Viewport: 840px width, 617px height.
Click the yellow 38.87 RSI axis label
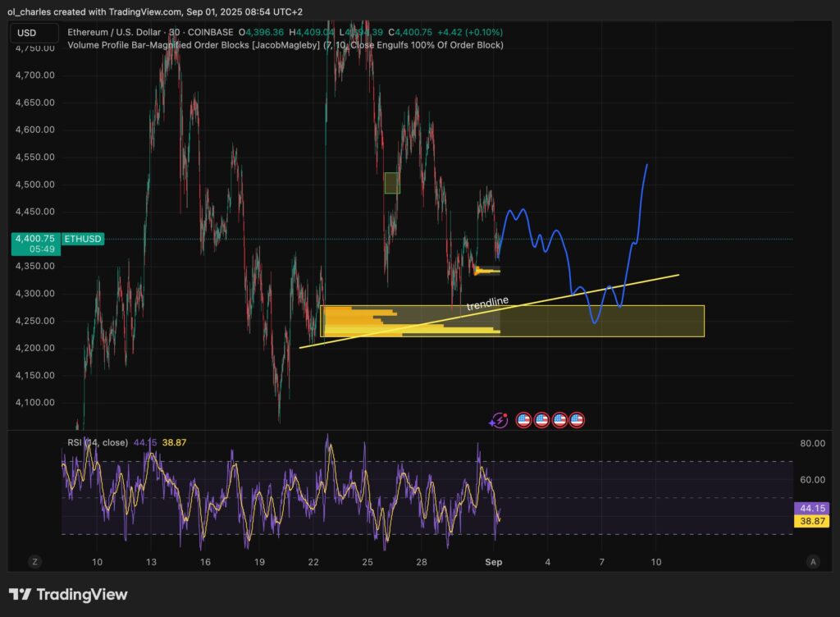[811, 521]
